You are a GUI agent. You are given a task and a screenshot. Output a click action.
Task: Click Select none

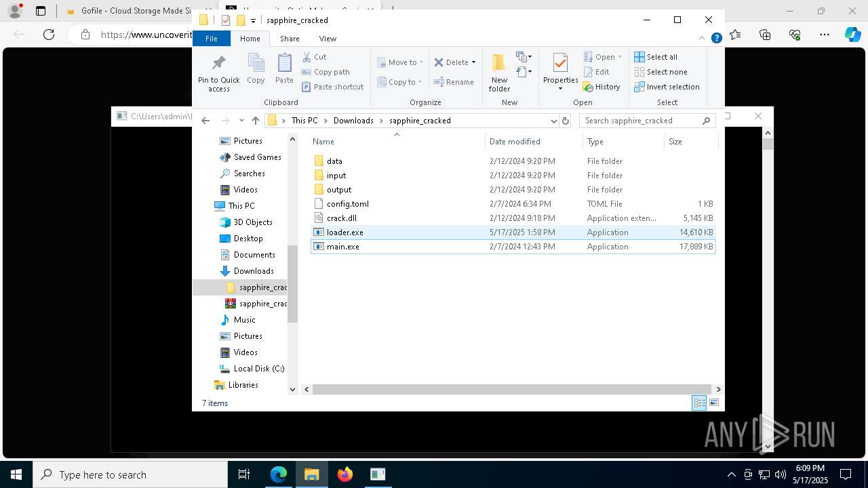pos(660,72)
